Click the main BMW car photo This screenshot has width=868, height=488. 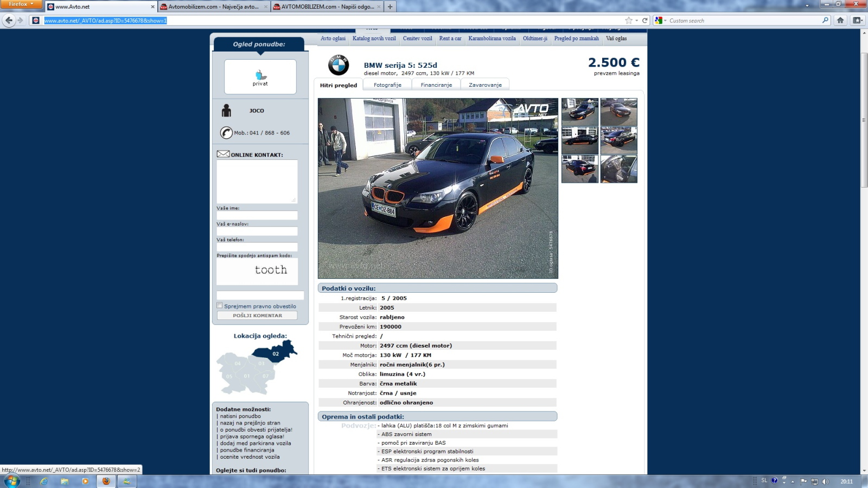click(438, 188)
